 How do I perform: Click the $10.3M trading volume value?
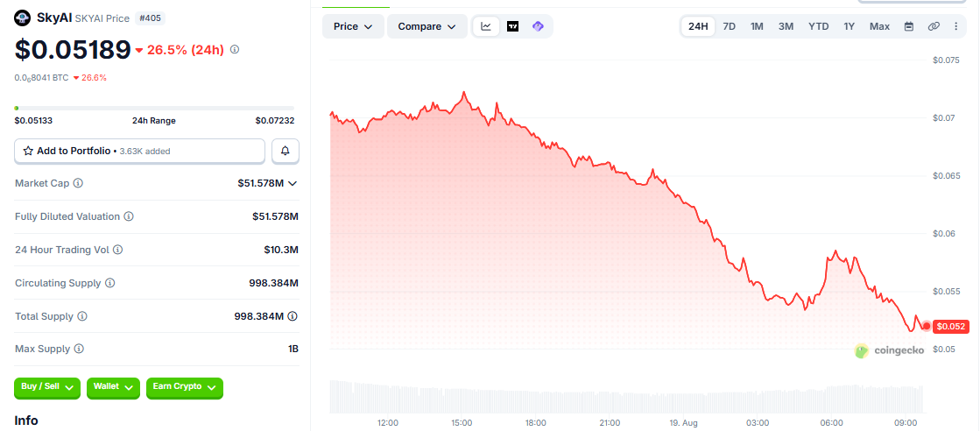tap(281, 250)
